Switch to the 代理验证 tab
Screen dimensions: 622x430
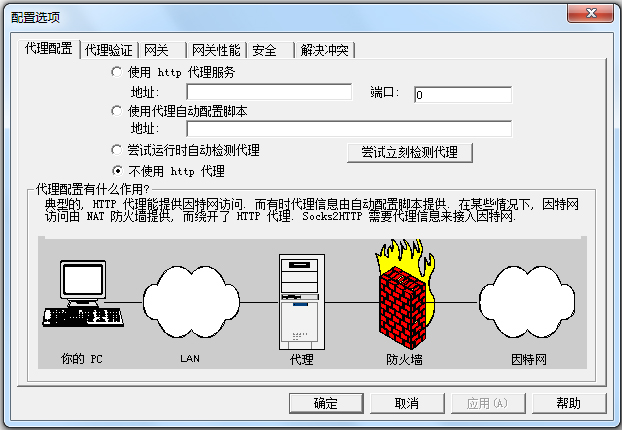coord(108,50)
